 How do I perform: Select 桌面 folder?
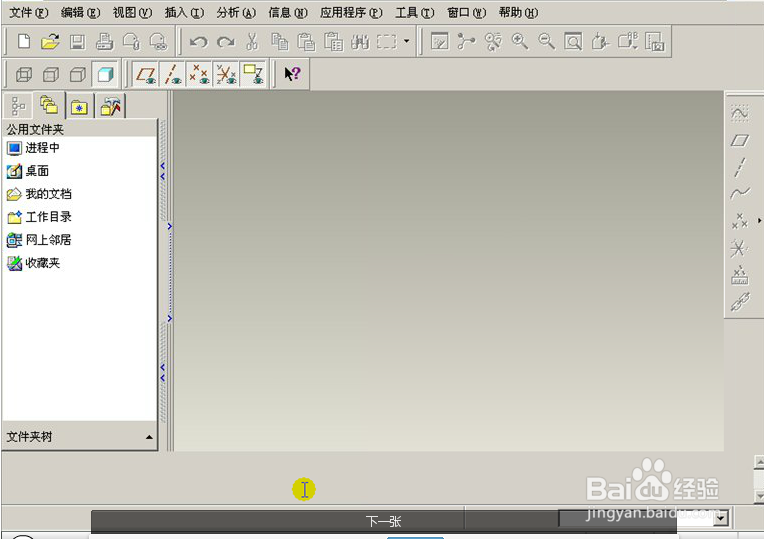click(28, 171)
